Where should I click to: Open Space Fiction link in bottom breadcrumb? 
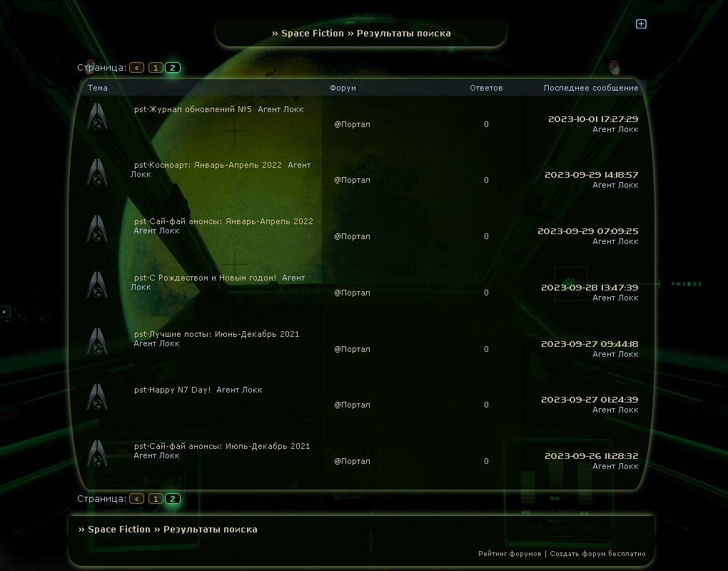[119, 530]
